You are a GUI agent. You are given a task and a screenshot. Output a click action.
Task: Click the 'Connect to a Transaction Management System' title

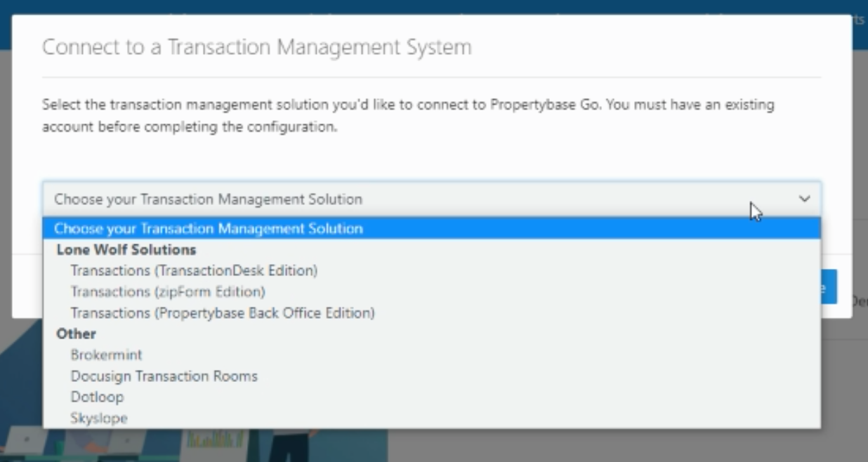256,47
